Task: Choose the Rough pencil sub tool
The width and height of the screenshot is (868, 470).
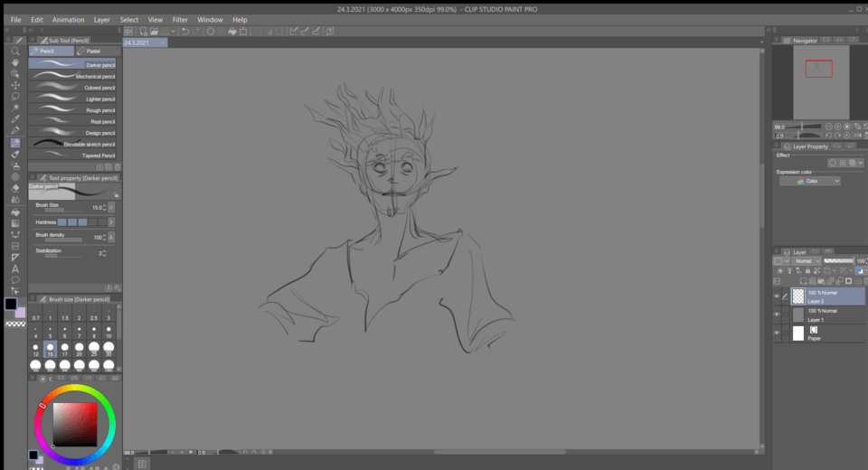Action: coord(72,109)
